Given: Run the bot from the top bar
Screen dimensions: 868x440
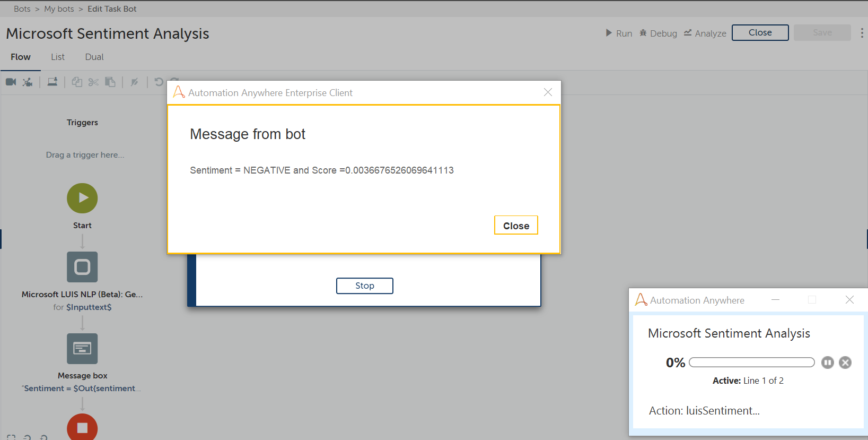Looking at the screenshot, I should coord(619,33).
